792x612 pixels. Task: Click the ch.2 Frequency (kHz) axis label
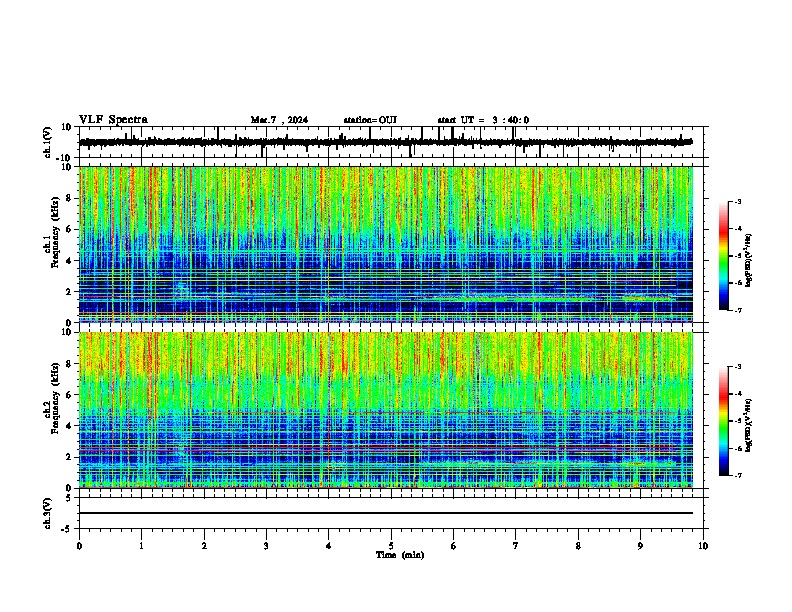click(x=51, y=398)
